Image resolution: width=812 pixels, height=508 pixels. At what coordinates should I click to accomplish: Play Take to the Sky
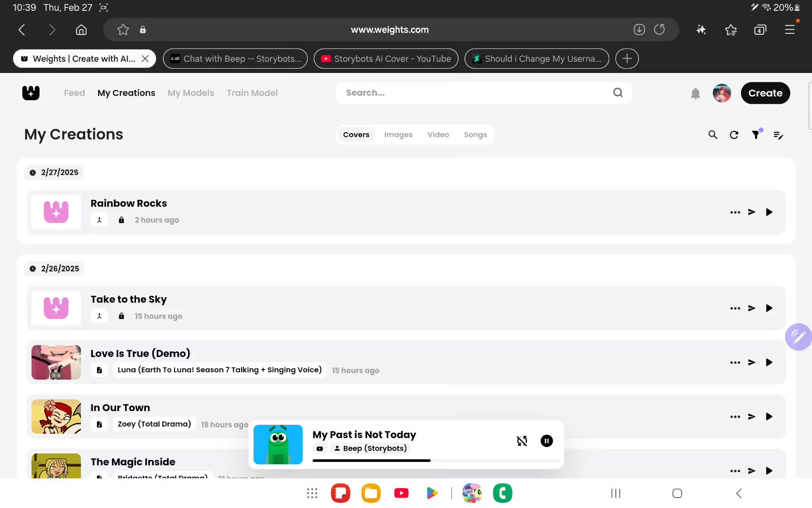pyautogui.click(x=769, y=308)
